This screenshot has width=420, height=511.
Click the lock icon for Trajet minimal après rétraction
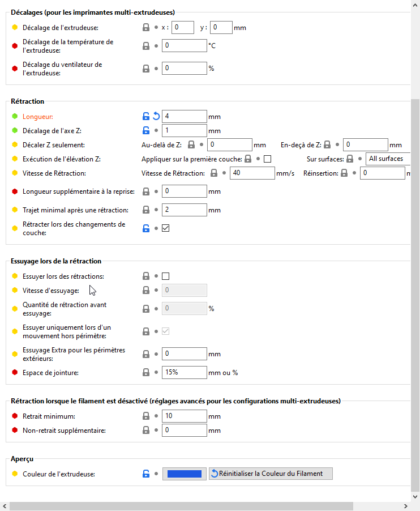pyautogui.click(x=146, y=210)
